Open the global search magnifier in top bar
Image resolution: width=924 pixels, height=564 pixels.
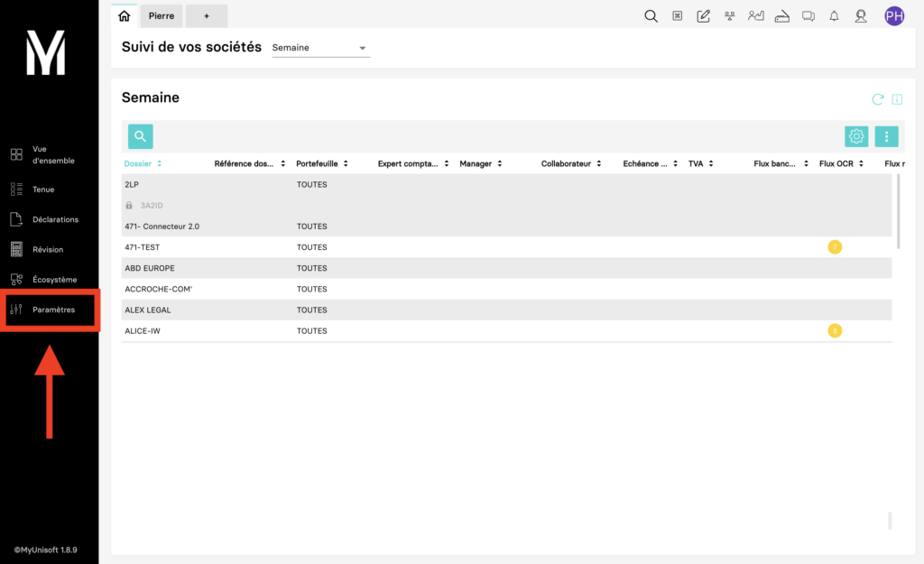tap(651, 16)
